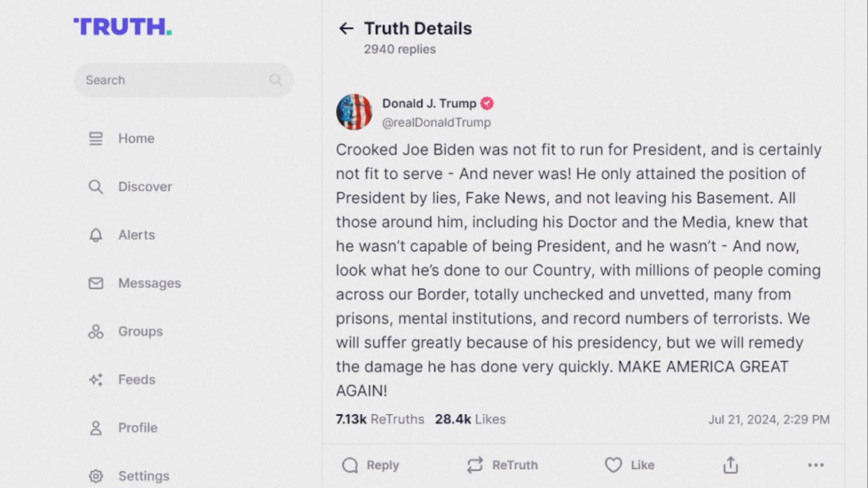Viewport: 868px width, 488px height.
Task: Click the ReTruth arrows icon
Action: tap(475, 465)
